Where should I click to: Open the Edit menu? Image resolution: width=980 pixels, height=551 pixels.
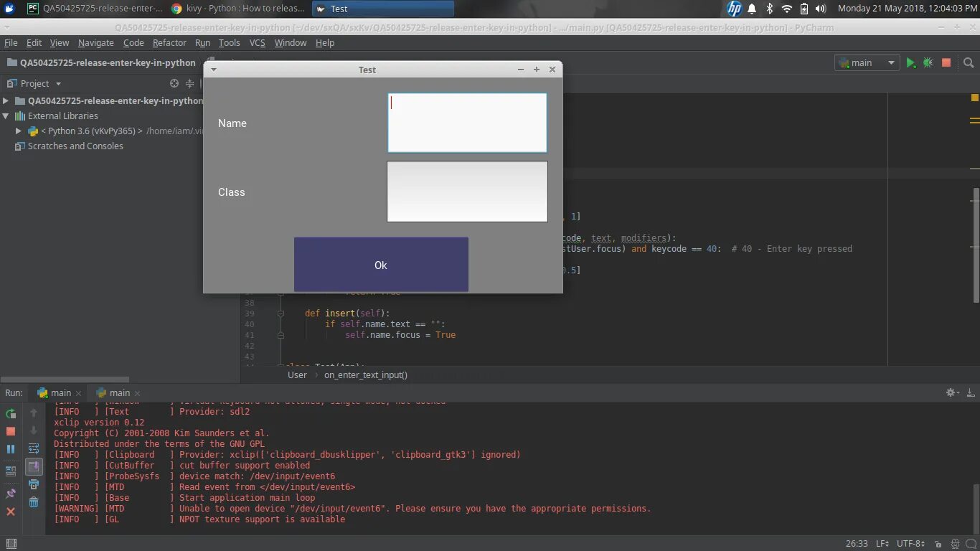click(x=34, y=43)
